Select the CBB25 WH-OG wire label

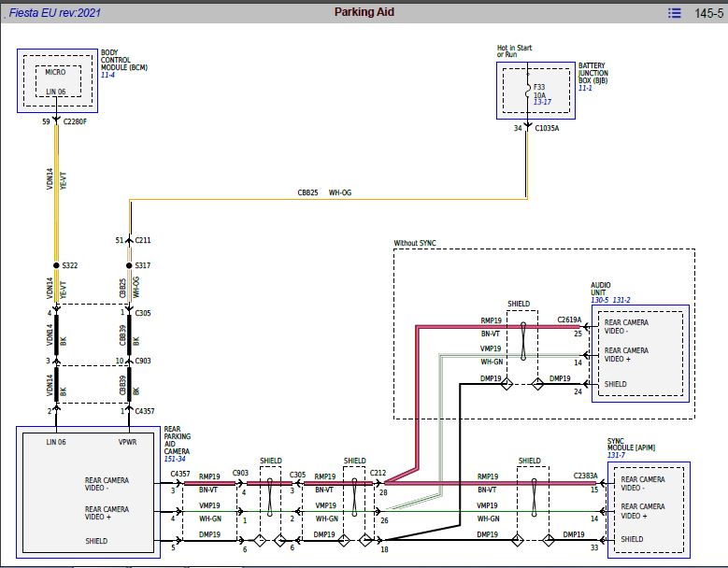[324, 192]
